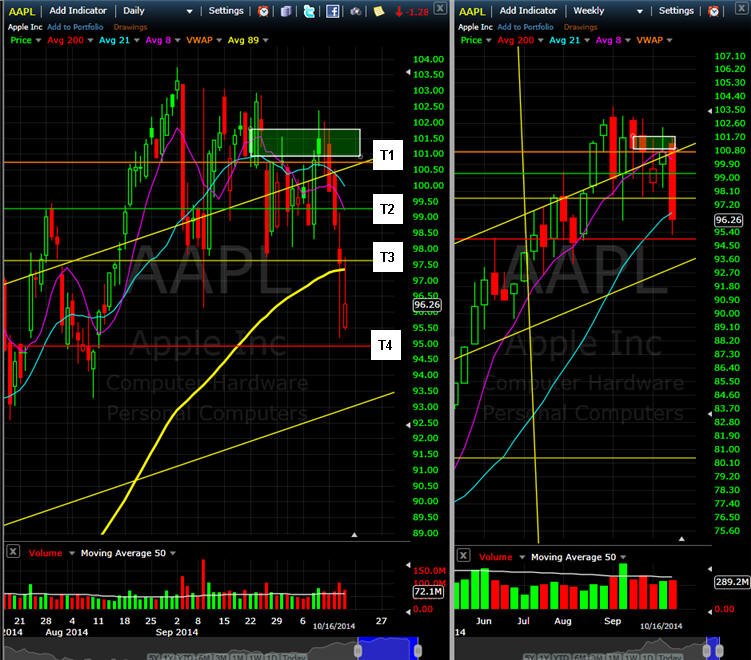This screenshot has width=751, height=660.
Task: Open Add Indicator menu on daily chart
Action: point(78,11)
